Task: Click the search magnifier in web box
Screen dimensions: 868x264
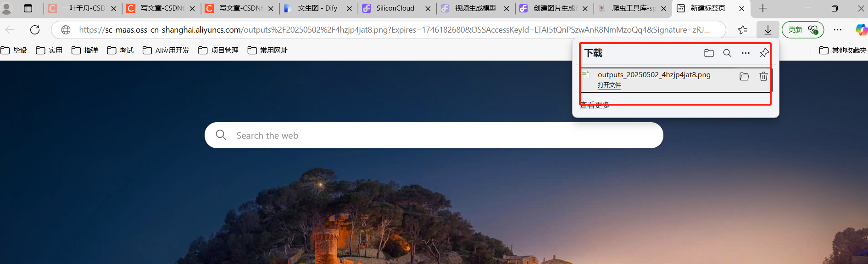Action: [x=221, y=135]
